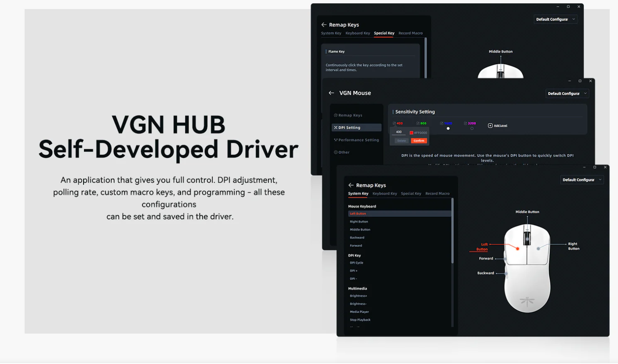This screenshot has height=364, width=618.
Task: Click the edit icon next to 800 DPI
Action: pyautogui.click(x=418, y=123)
